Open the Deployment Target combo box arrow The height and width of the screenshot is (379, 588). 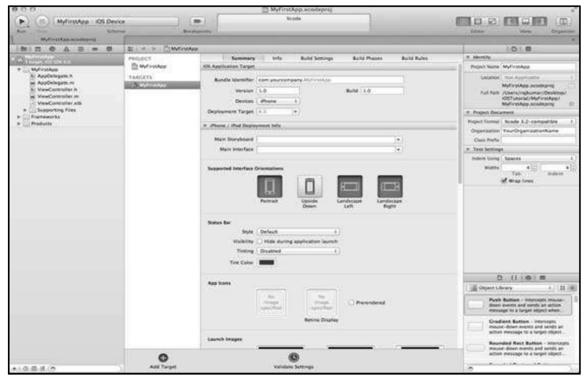(x=296, y=112)
